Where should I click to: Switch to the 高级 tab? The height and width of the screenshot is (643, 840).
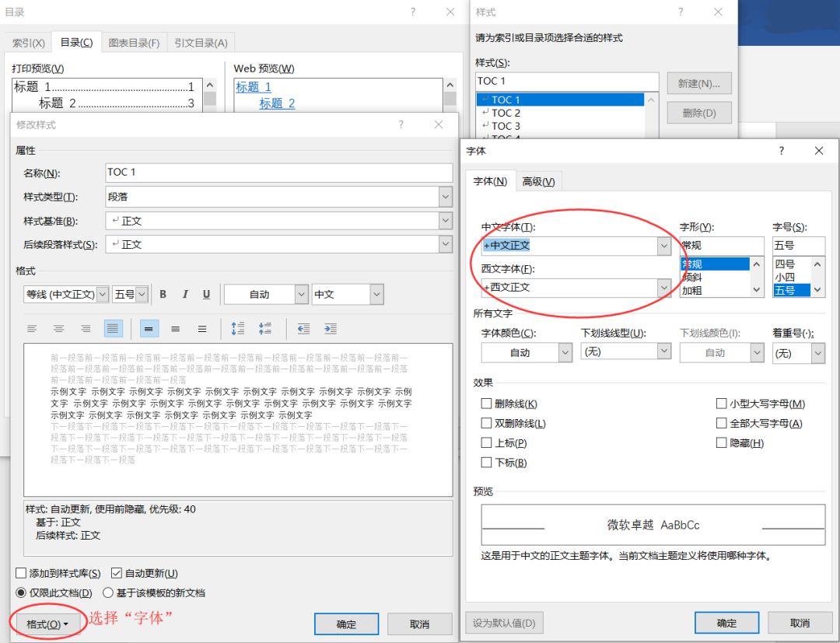(539, 180)
